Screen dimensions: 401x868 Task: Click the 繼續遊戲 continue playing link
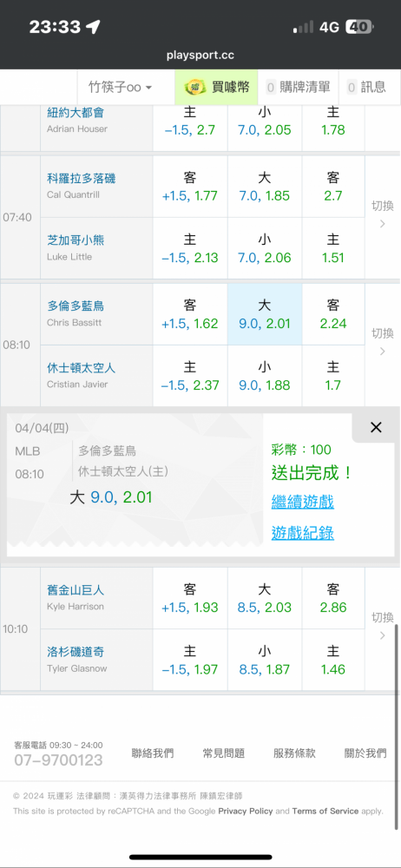click(302, 502)
